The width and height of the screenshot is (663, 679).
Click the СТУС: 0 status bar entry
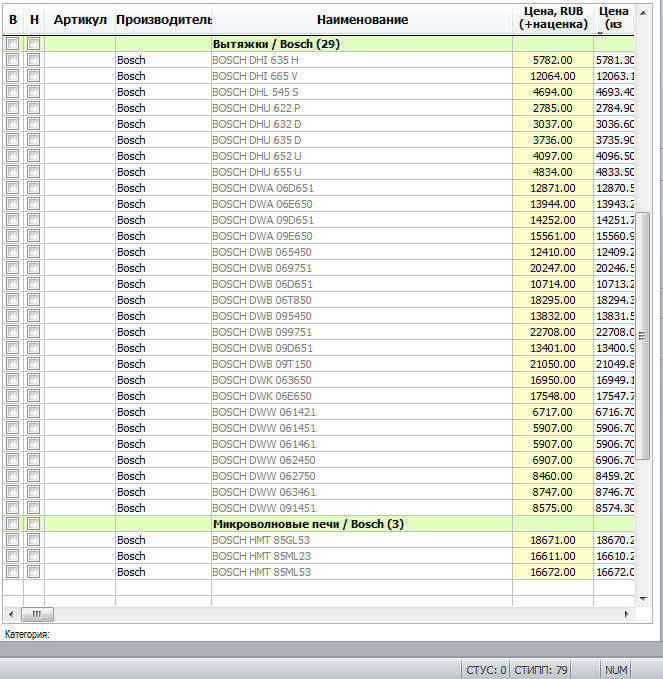pos(486,670)
